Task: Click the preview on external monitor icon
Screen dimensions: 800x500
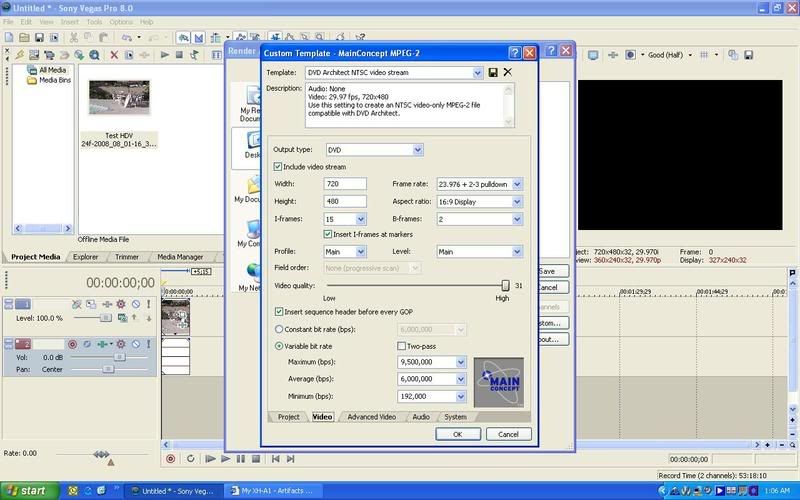Action: tap(593, 55)
